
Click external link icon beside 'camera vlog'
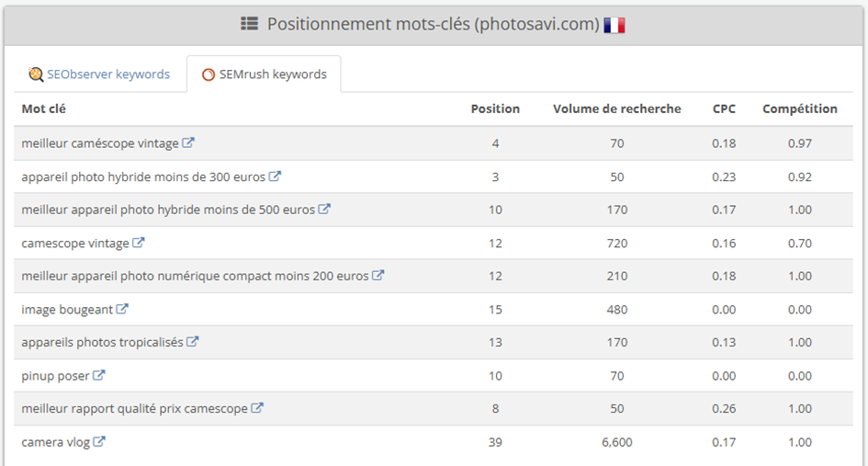(x=99, y=441)
